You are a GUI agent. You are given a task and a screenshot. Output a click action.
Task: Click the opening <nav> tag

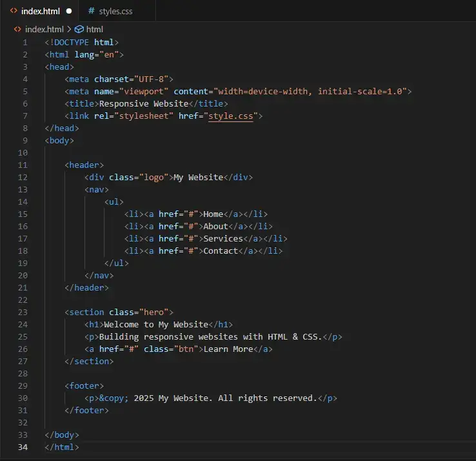pyautogui.click(x=97, y=190)
